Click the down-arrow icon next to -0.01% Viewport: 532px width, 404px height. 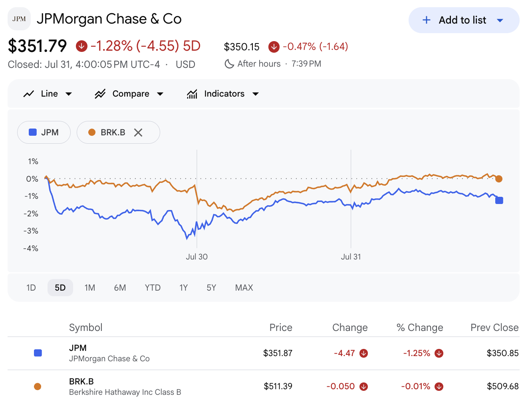tap(439, 386)
